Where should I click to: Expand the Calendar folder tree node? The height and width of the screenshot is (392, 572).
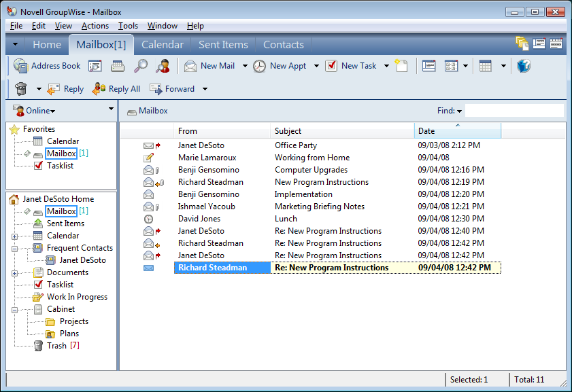(15, 236)
